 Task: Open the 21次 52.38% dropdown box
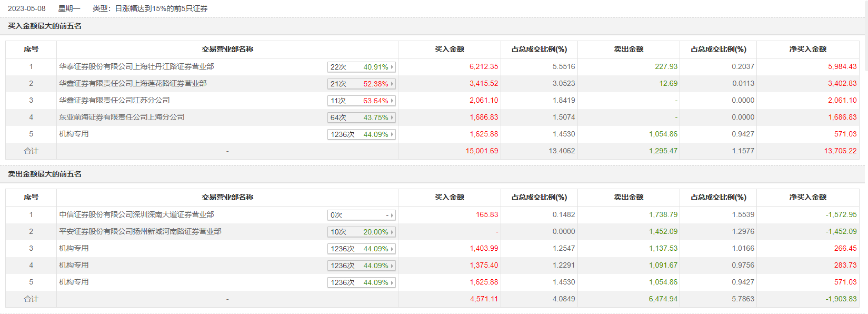click(361, 84)
